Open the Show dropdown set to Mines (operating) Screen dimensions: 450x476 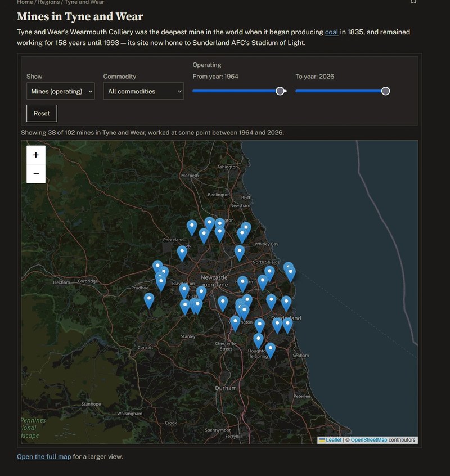click(x=61, y=91)
